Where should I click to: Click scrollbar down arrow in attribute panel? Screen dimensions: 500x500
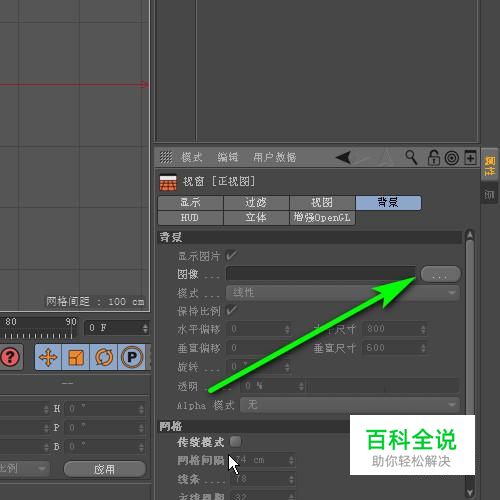pos(470,493)
